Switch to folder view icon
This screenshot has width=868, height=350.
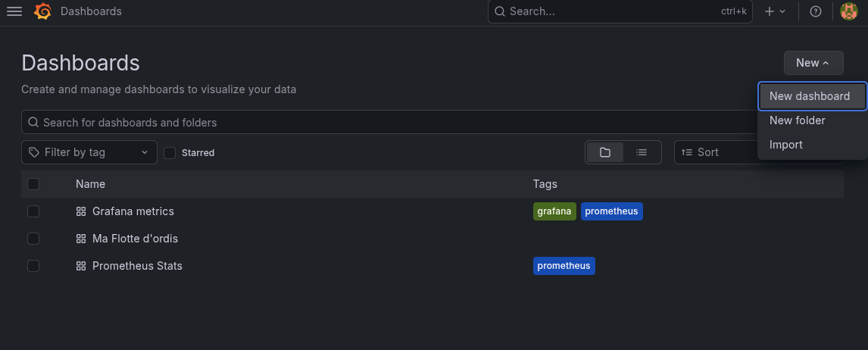605,152
